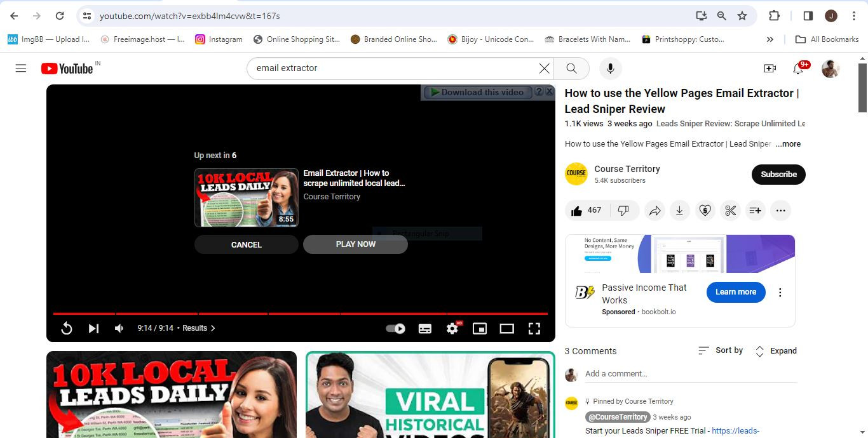Screen dimensions: 868x438
Task: Open the browser side panel
Action: pyautogui.click(x=808, y=16)
